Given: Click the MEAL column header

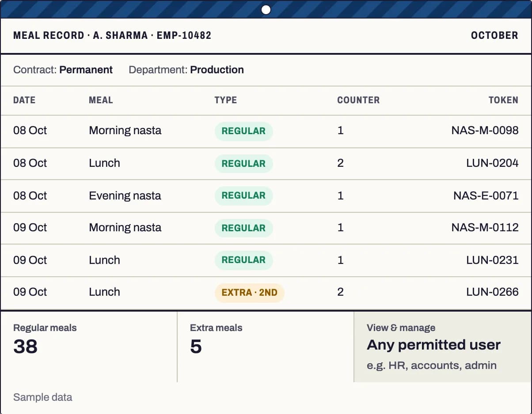Looking at the screenshot, I should 101,100.
